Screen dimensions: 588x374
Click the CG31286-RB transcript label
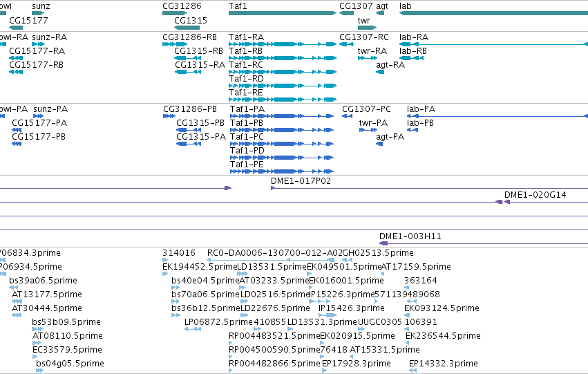point(190,37)
